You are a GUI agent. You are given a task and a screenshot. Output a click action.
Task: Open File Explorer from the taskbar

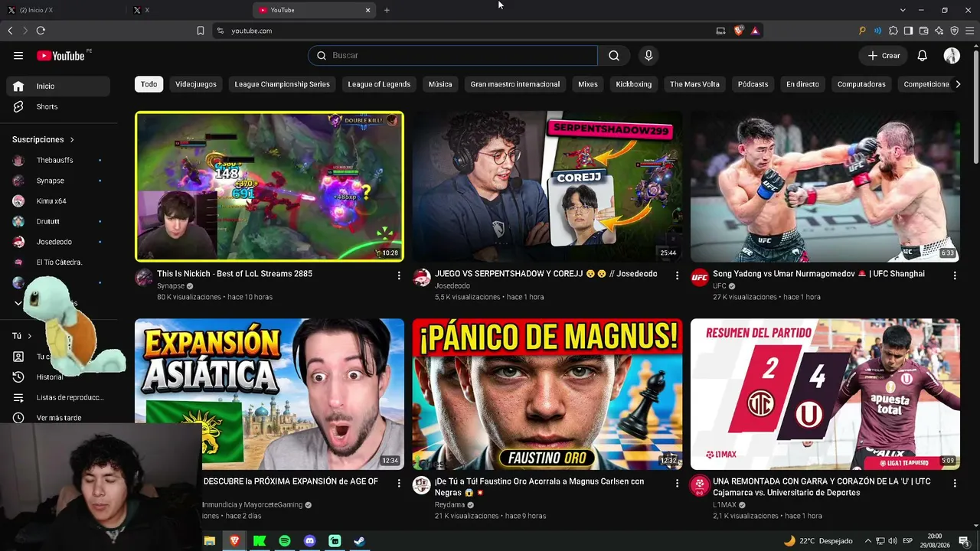[210, 541]
